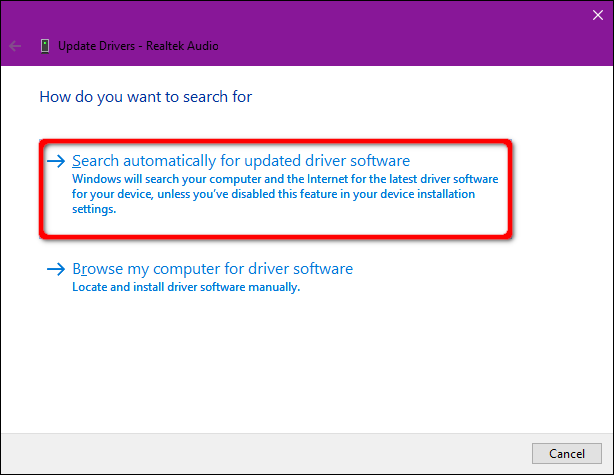Go back using the back arrow
The width and height of the screenshot is (614, 475).
pyautogui.click(x=15, y=46)
